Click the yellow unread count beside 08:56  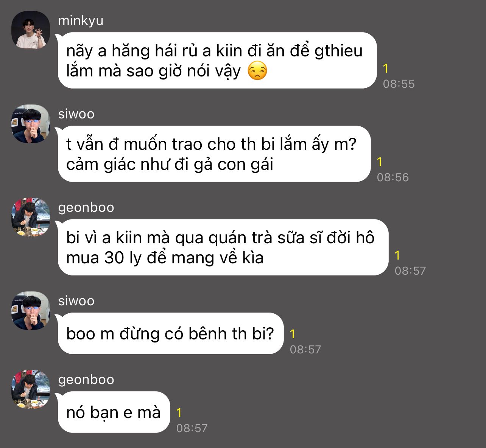380,162
